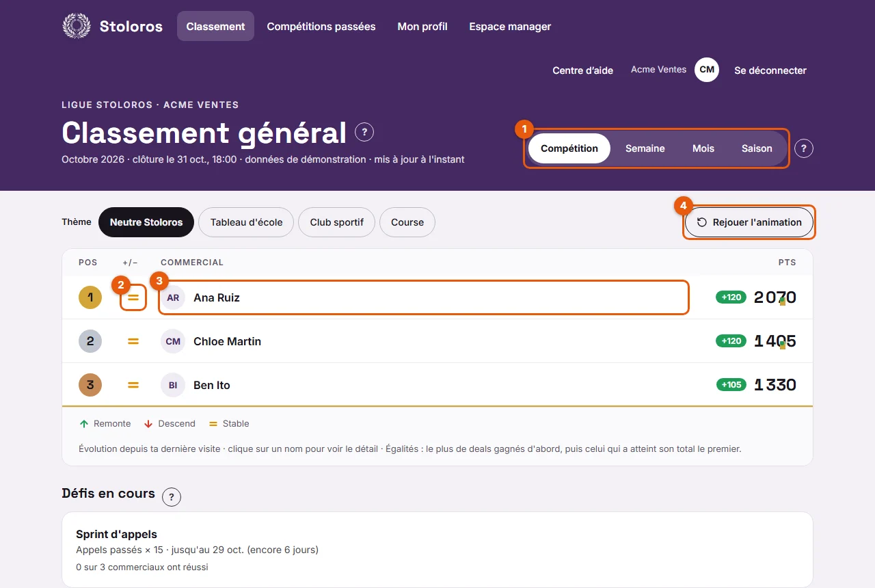Click the +105 badge in Ben Ito row
Screen dimensions: 875x588
tap(731, 385)
